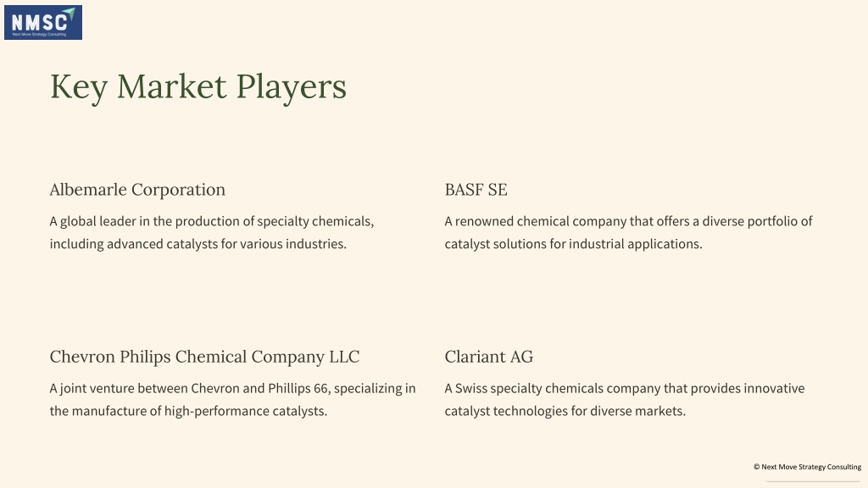Select the BASF catalyst solutions description text
This screenshot has width=868, height=488.
pos(628,233)
